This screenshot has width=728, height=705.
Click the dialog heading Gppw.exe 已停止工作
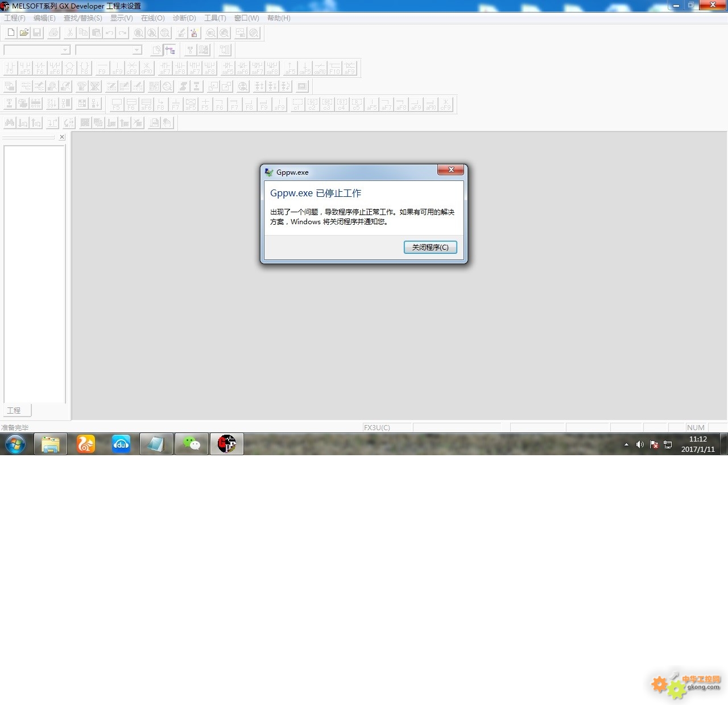pos(316,193)
